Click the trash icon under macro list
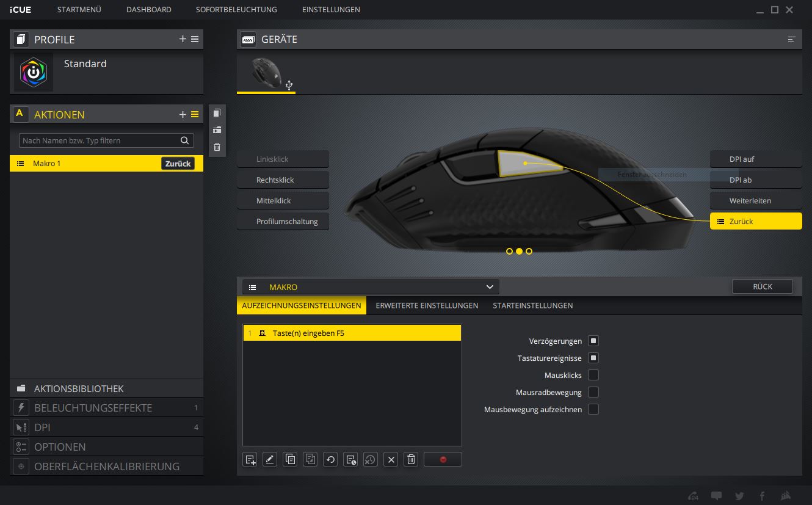Image resolution: width=812 pixels, height=505 pixels. [411, 460]
